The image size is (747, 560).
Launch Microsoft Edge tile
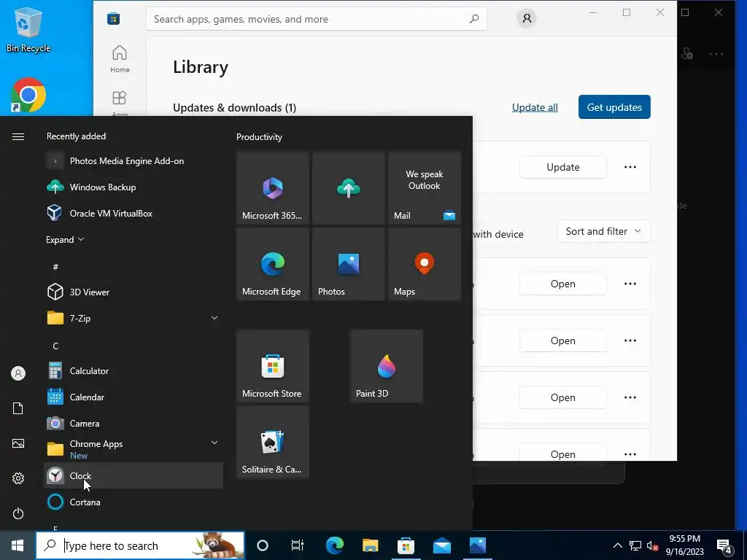coord(273,264)
